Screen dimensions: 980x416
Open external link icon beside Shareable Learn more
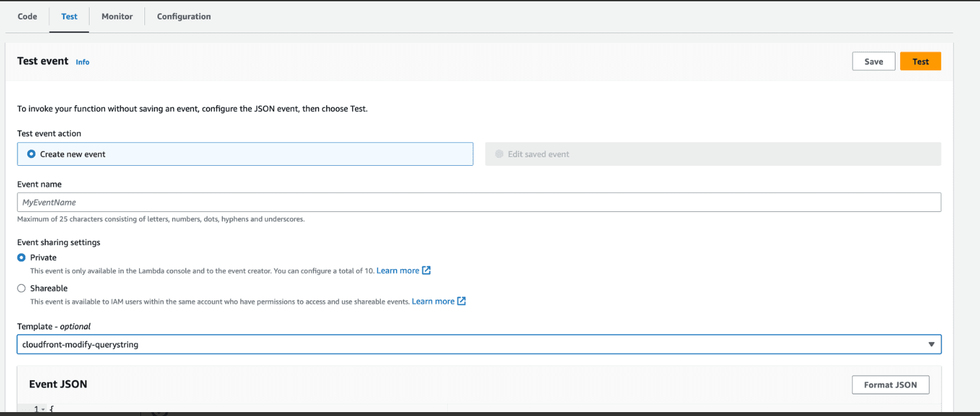click(461, 301)
